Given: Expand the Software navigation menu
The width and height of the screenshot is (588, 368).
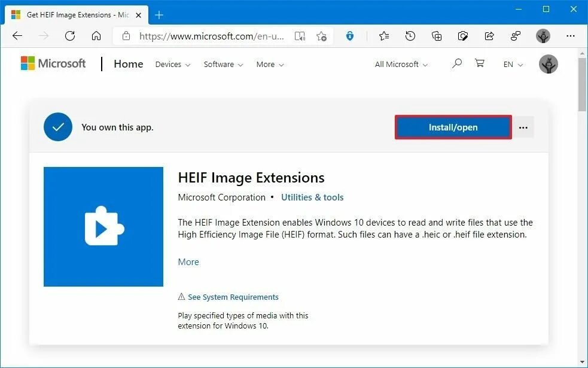Looking at the screenshot, I should click(223, 64).
